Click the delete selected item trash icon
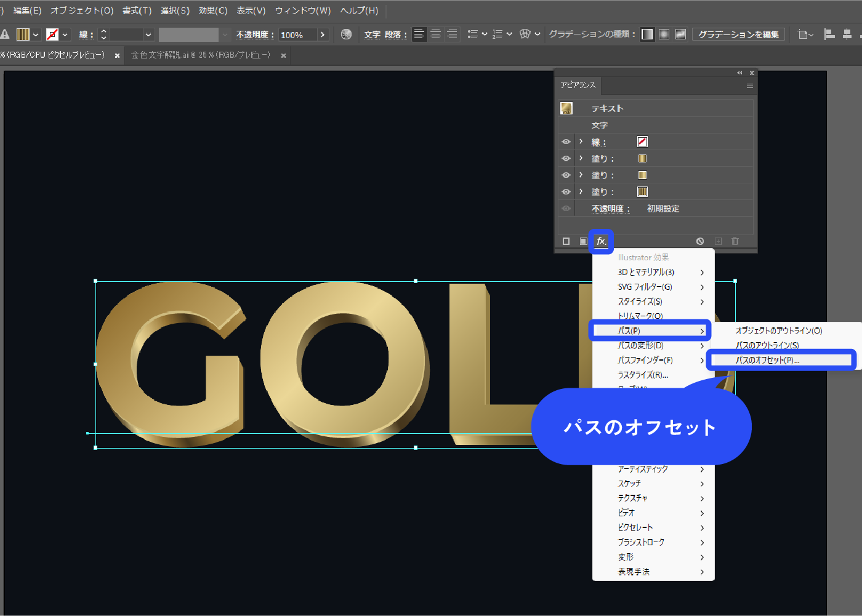This screenshot has height=616, width=862. point(735,241)
